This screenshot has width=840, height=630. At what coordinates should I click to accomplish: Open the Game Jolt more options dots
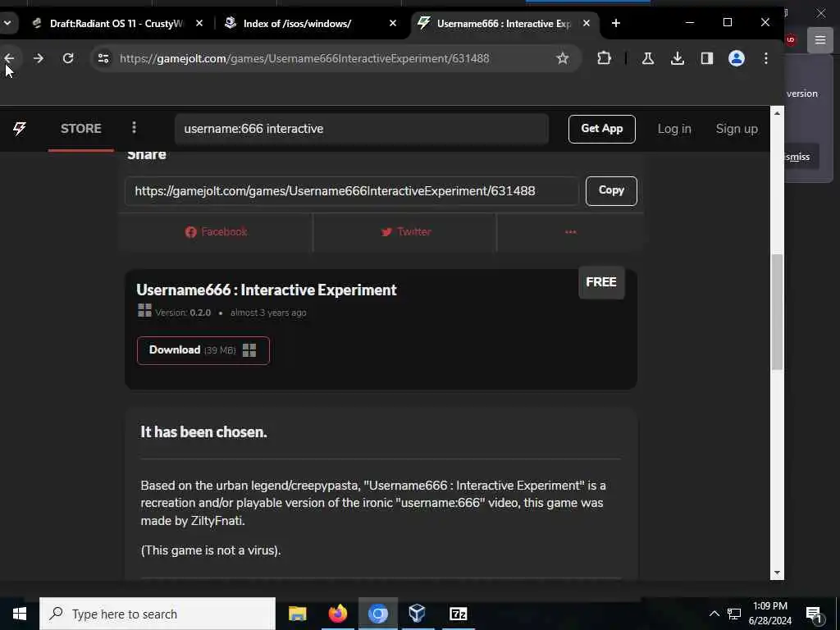[x=134, y=127]
